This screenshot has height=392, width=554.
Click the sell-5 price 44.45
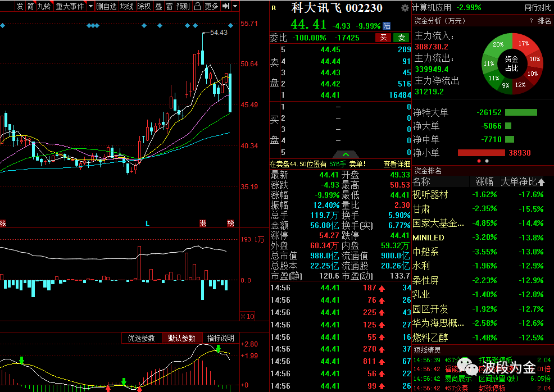[330, 50]
